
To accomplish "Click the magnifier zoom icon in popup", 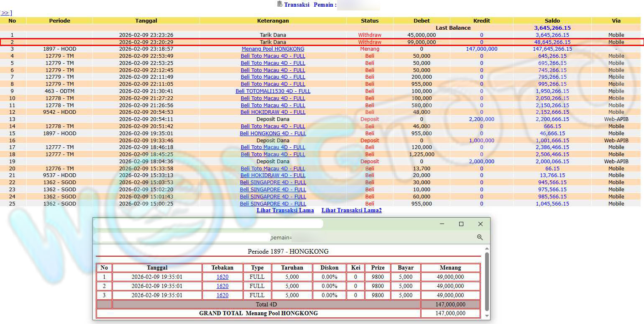I will [480, 237].
